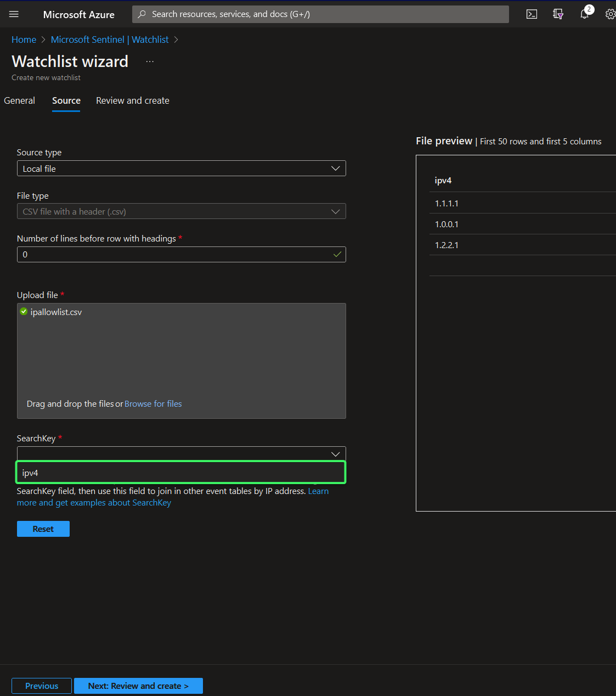Viewport: 616px width, 696px height.
Task: Launch Cloud Shell from the top bar
Action: click(532, 14)
